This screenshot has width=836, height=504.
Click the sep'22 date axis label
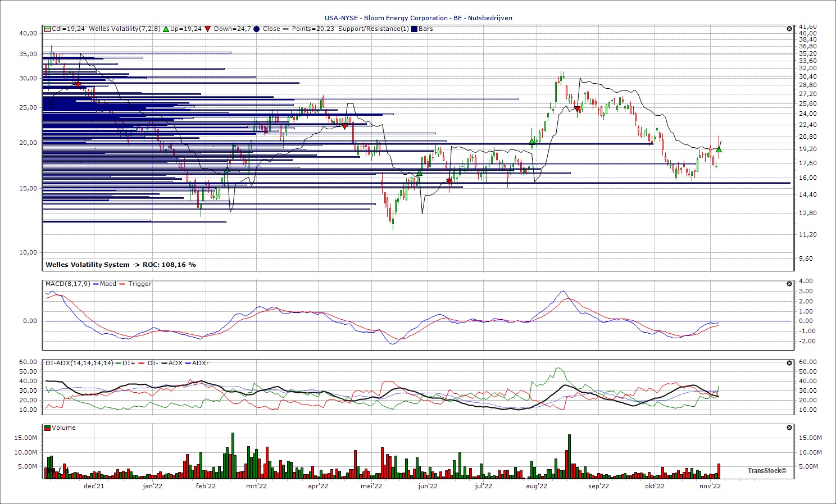pos(598,486)
